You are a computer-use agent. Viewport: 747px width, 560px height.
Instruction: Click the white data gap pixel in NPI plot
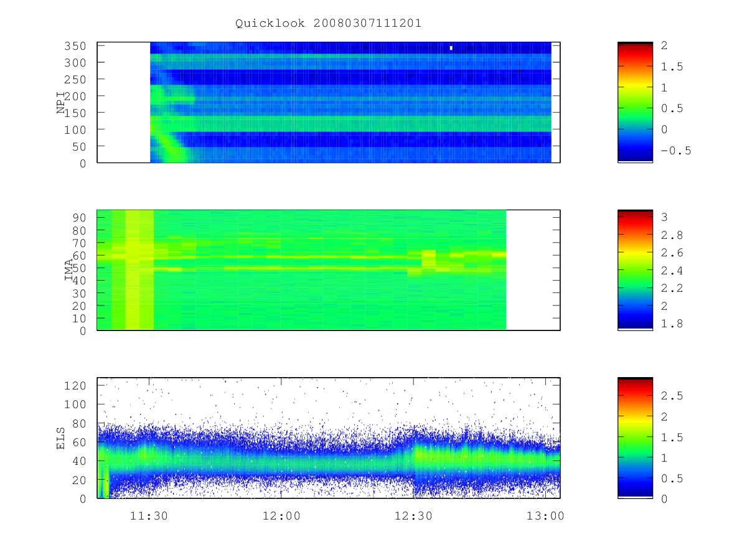click(x=451, y=47)
